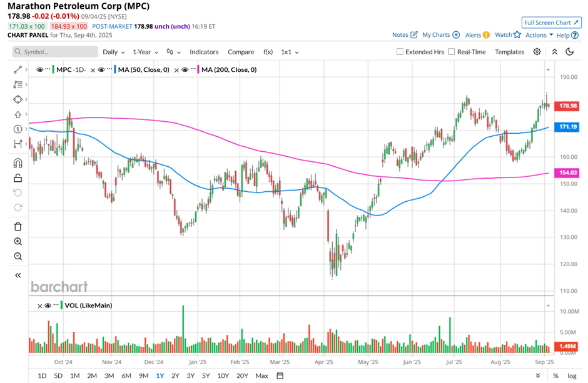Open the Fibonacci and text annotation tool
The image size is (588, 383).
18,84
